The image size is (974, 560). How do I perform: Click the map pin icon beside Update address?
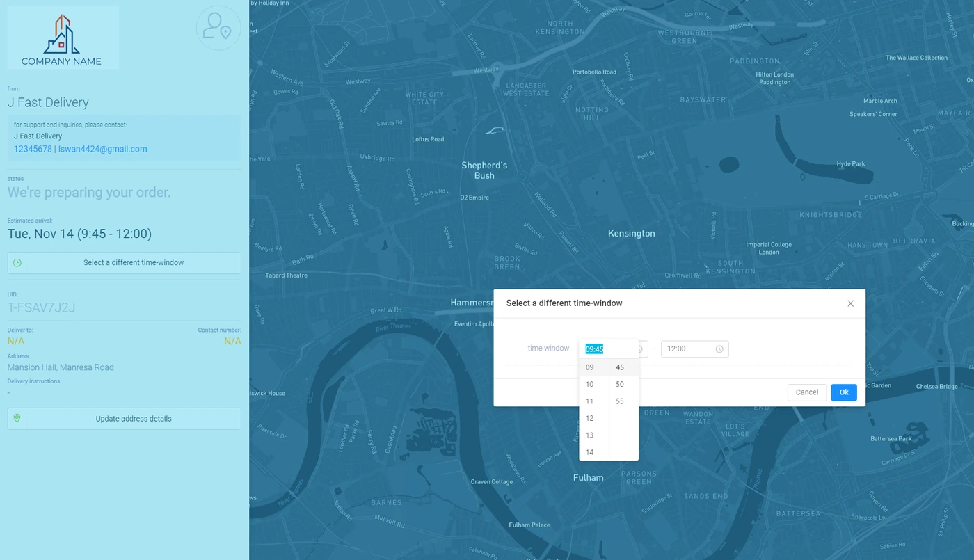click(17, 419)
